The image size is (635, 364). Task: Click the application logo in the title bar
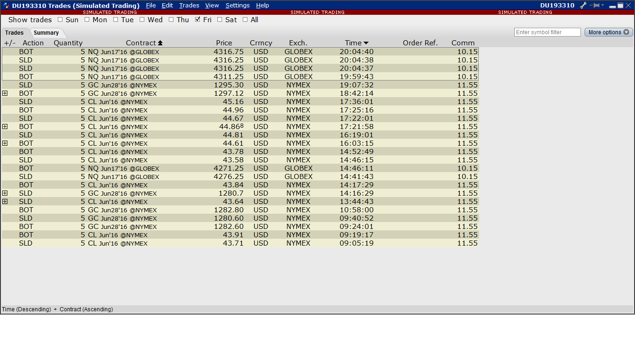[6, 6]
